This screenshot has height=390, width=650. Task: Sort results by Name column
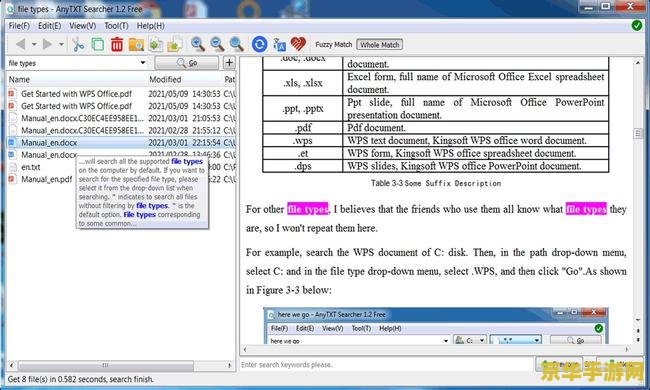77,79
